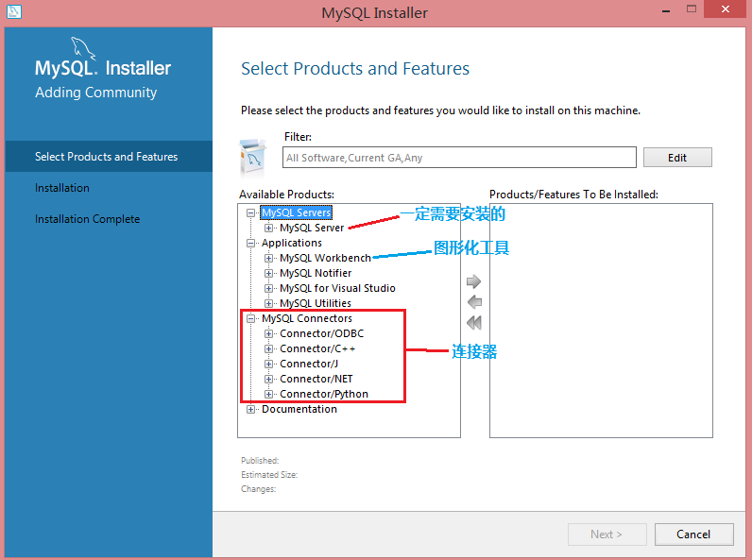Click the add-to-install right arrow
Screen dimensions: 752x560
(x=473, y=281)
